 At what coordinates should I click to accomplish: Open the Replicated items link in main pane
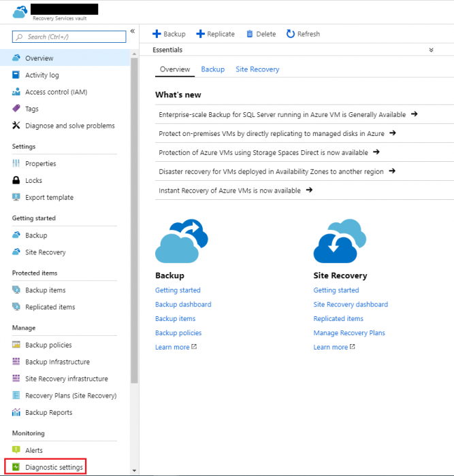pos(338,318)
